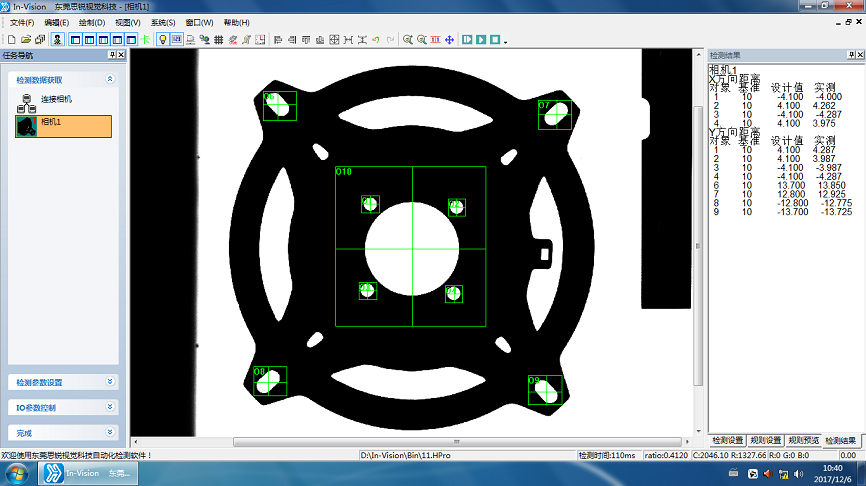This screenshot has height=486, width=866.
Task: Click the grid display toolbar icon
Action: 219,40
